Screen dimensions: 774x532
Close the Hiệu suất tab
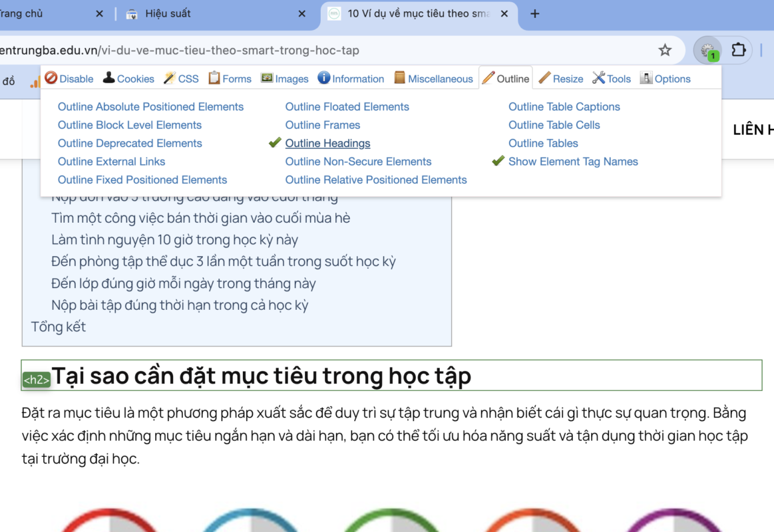[x=302, y=14]
